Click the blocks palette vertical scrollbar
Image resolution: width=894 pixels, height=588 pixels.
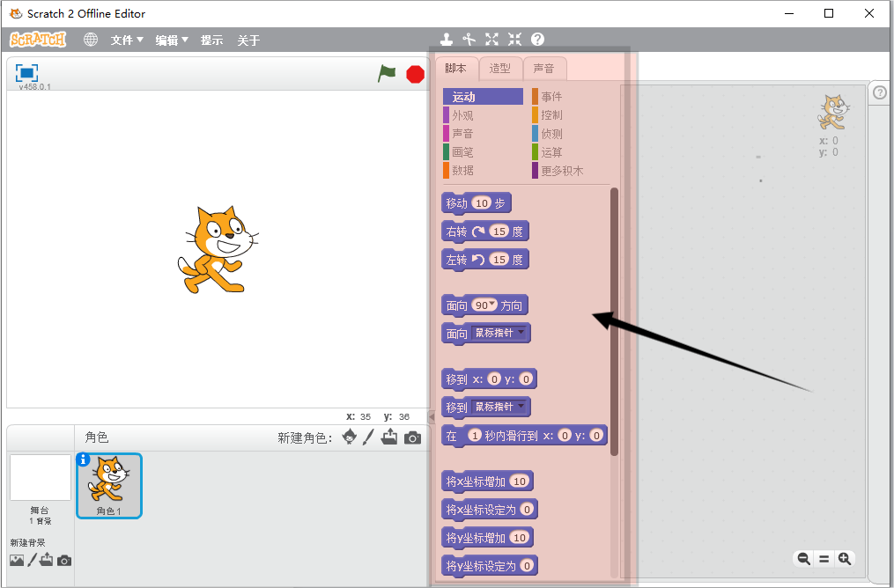point(614,322)
